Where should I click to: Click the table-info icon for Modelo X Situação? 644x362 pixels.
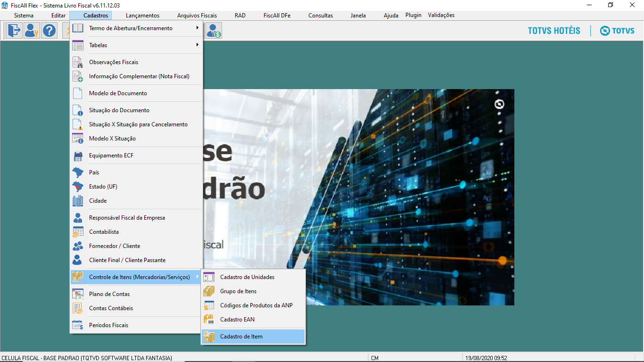click(x=78, y=139)
